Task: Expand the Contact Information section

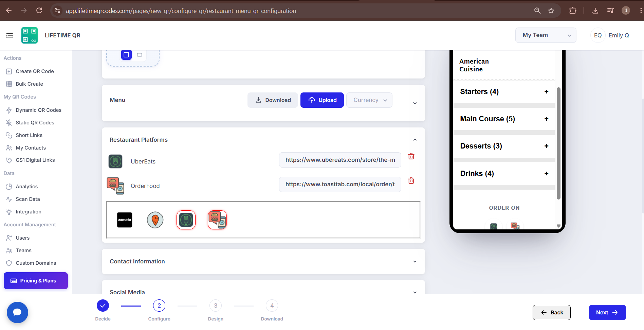Action: pos(415,261)
